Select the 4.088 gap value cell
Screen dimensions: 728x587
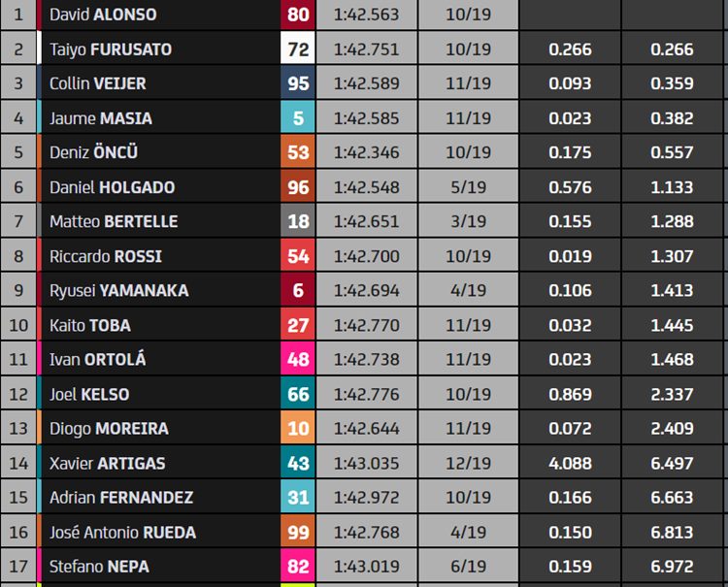click(570, 463)
